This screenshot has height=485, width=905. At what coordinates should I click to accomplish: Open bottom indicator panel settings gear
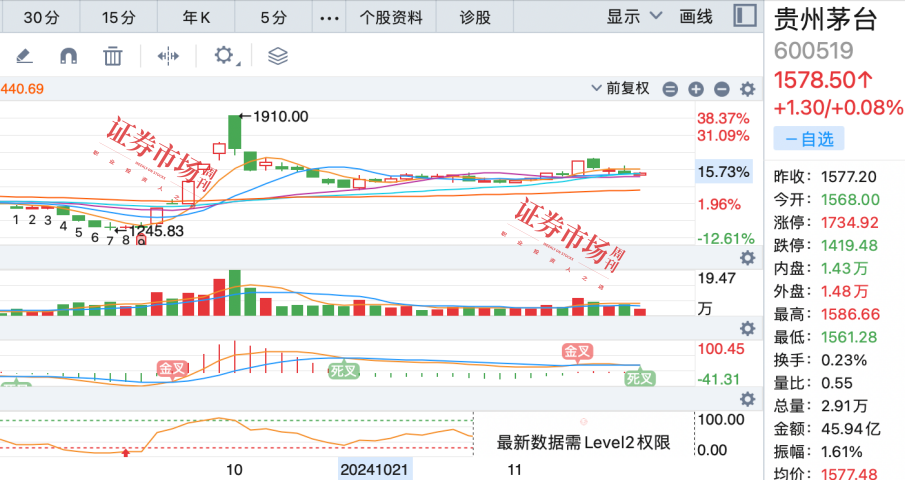point(747,399)
